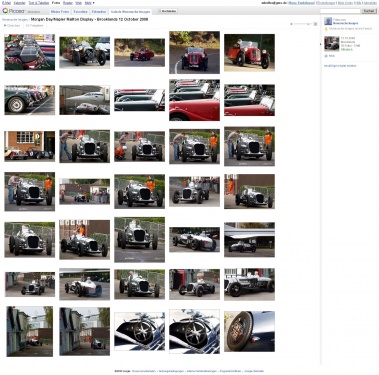Click the large thumbnail size icon

pos(315,24)
